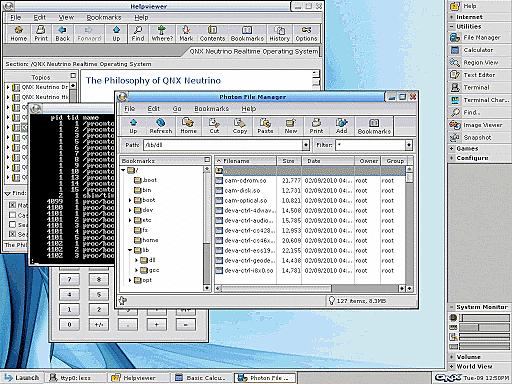512x384 pixels.
Task: Open Edit menu in Photon File Manager
Action: tap(154, 109)
